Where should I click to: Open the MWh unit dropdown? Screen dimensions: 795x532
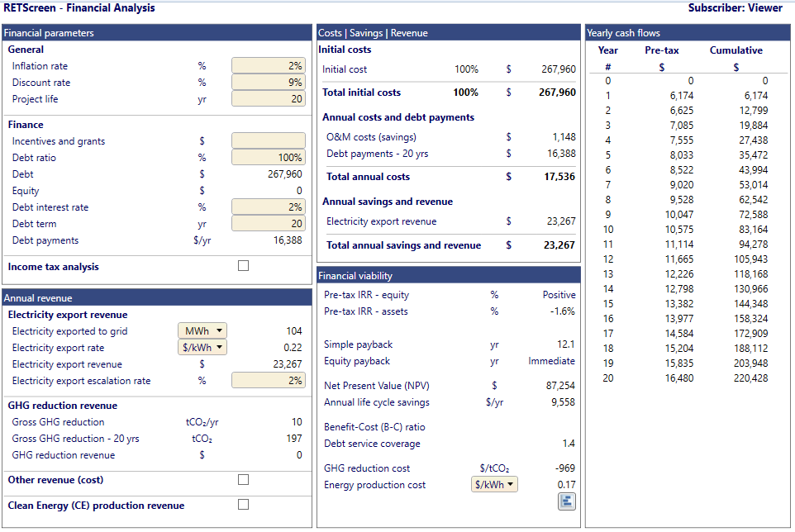pos(202,331)
